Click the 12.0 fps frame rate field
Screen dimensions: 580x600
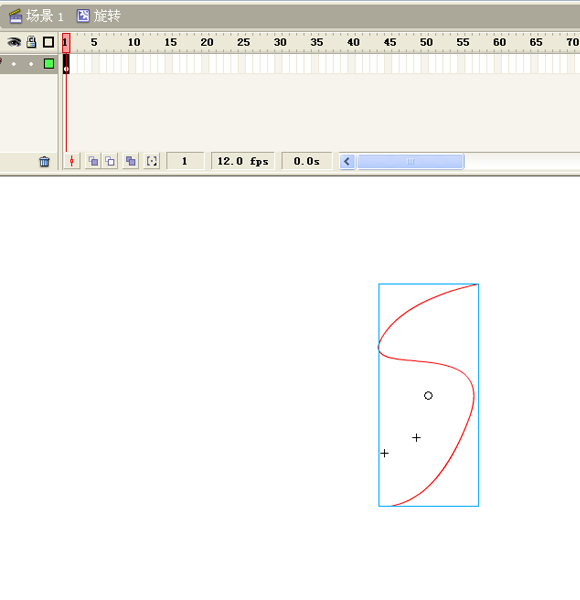click(x=243, y=161)
